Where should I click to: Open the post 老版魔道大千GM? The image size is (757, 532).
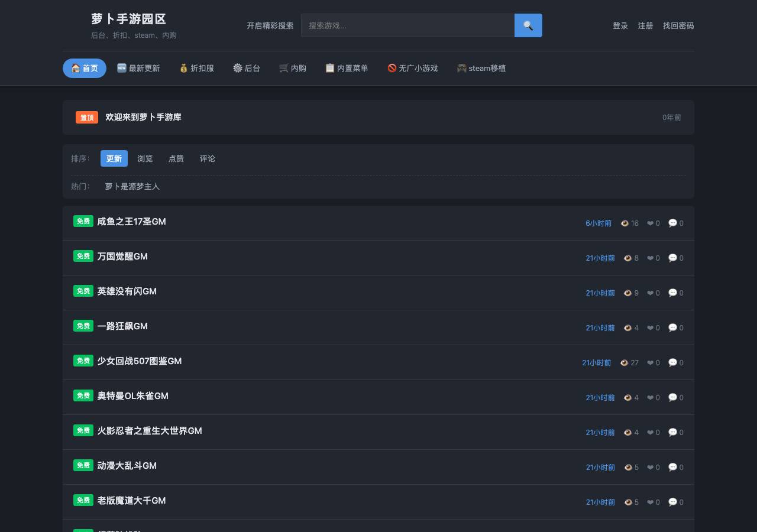pyautogui.click(x=131, y=501)
